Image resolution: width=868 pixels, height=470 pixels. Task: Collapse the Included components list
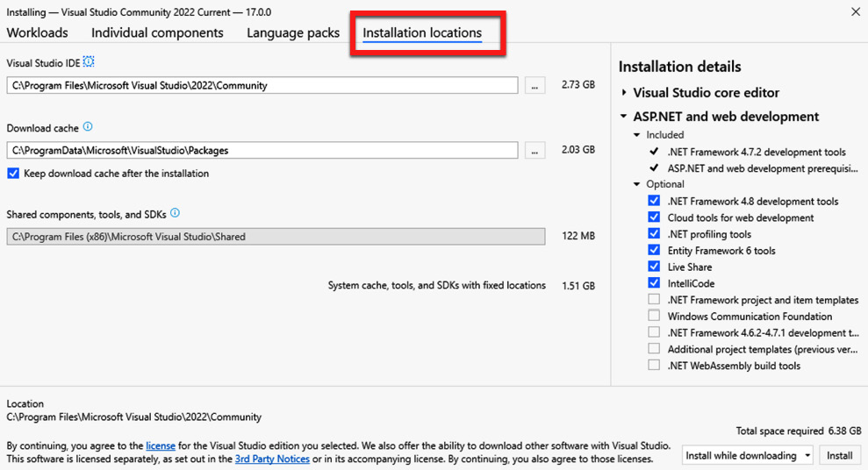point(636,135)
